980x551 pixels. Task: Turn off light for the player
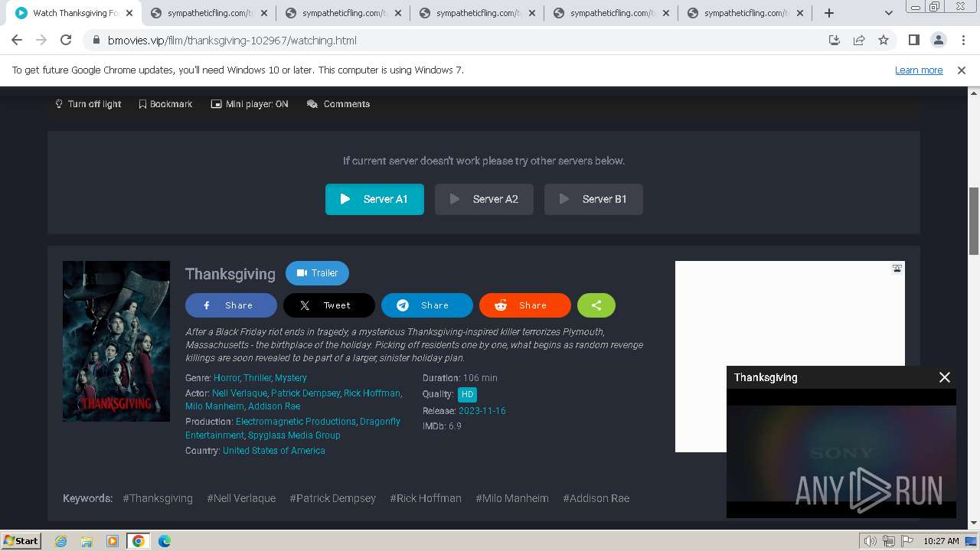(88, 104)
